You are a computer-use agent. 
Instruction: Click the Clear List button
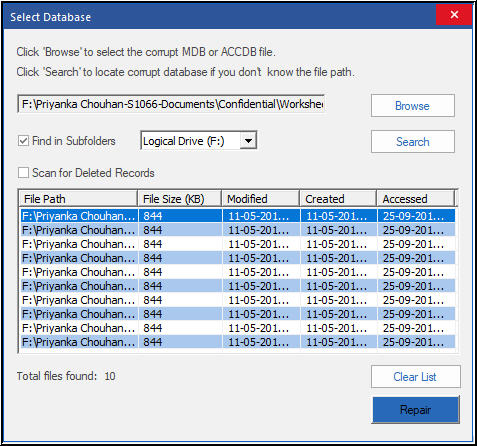(416, 377)
